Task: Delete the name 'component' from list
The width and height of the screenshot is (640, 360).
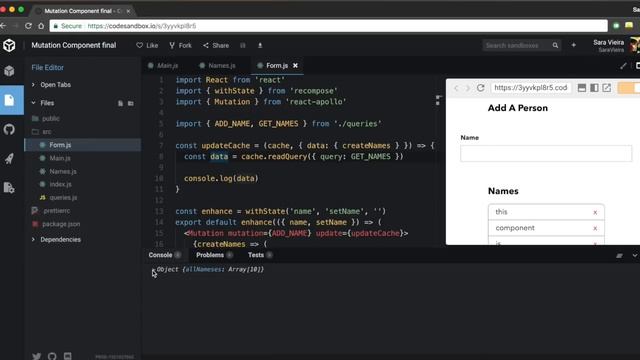Action: point(595,228)
